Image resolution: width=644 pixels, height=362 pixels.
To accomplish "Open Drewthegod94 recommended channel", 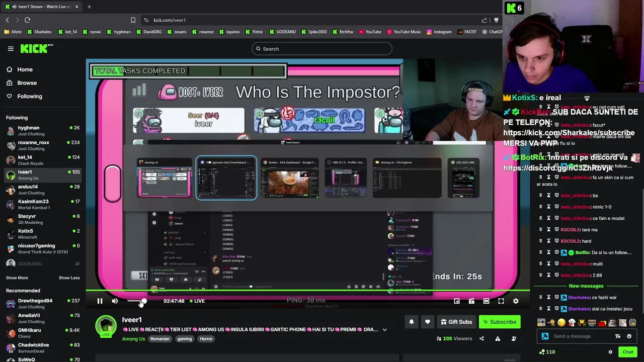I will tap(43, 304).
